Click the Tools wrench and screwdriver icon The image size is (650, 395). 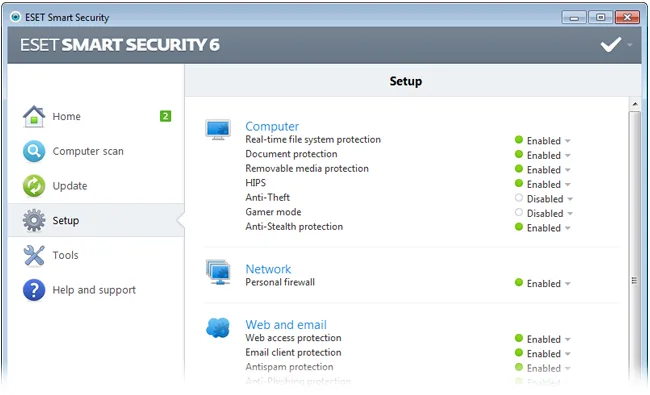point(34,255)
